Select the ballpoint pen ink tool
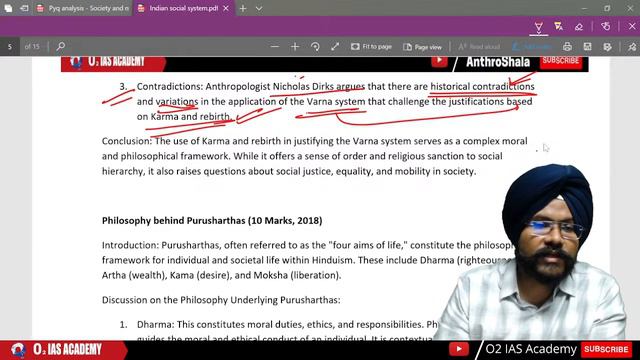Screen dimensions: 640x360 (x=539, y=27)
